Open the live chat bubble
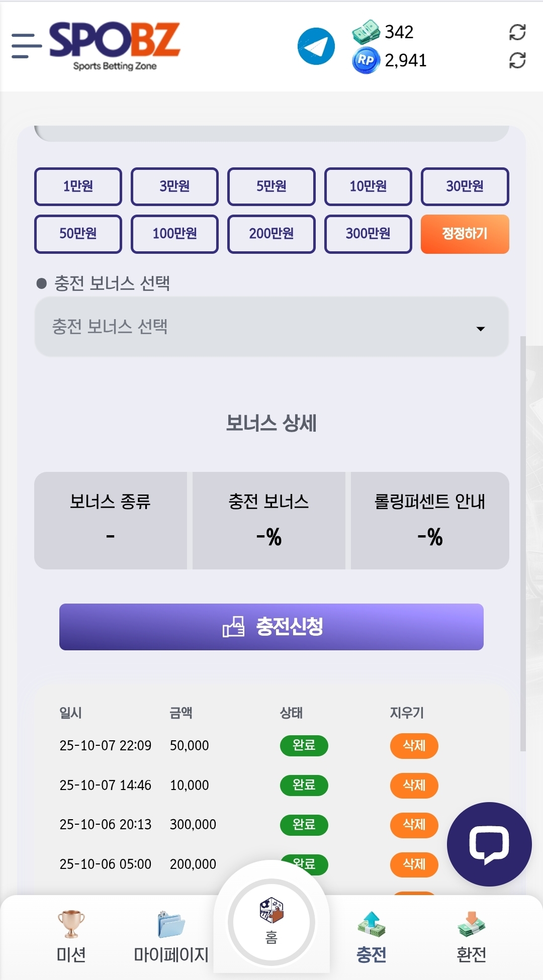543x980 pixels. point(489,844)
